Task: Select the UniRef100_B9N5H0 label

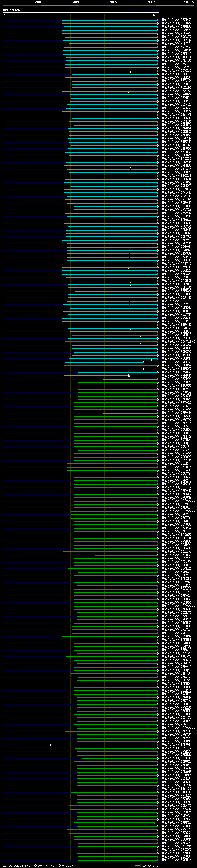Action: pos(177,745)
